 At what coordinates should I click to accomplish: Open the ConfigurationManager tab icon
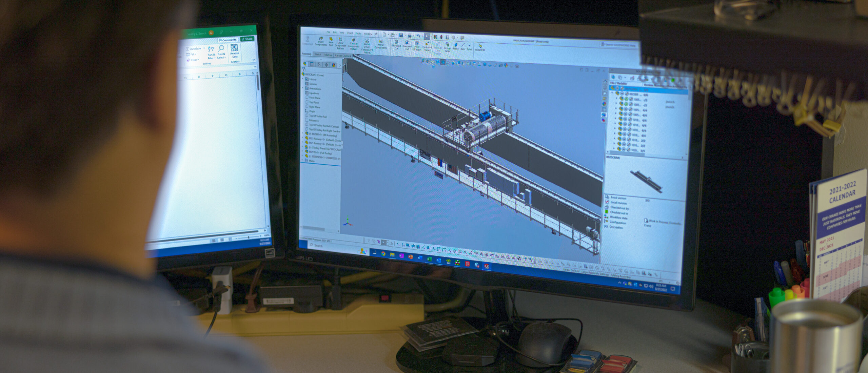(319, 64)
